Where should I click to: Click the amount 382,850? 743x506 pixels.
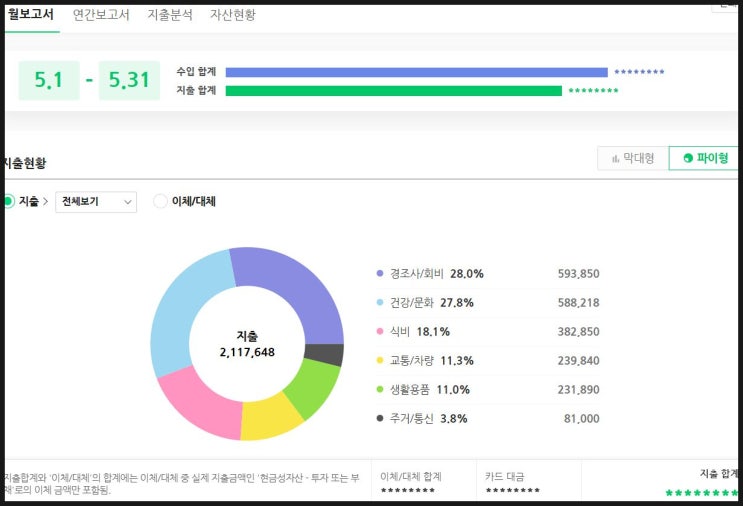(x=579, y=332)
